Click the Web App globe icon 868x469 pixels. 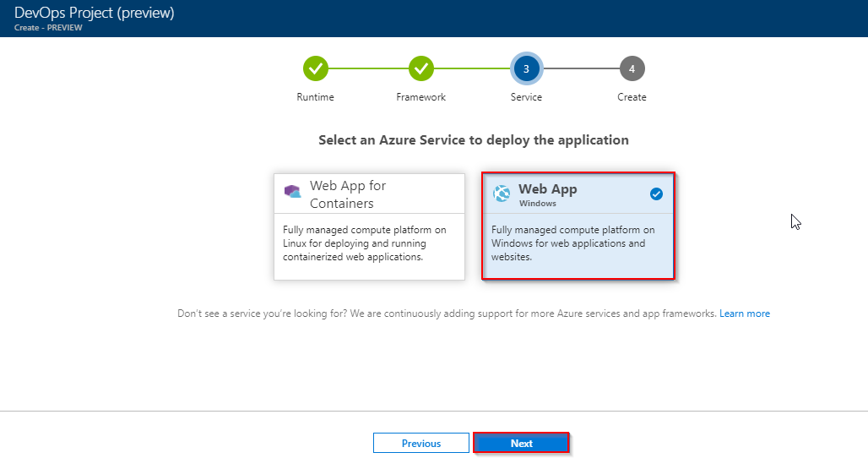pyautogui.click(x=502, y=194)
